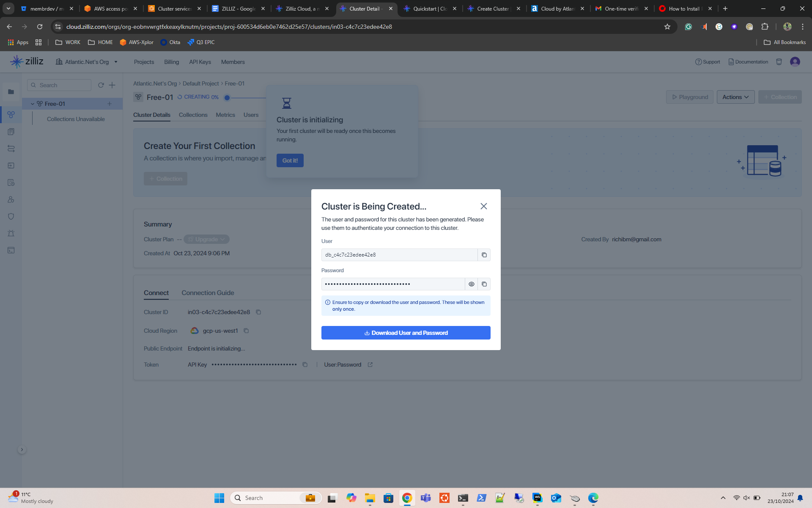Image resolution: width=812 pixels, height=508 pixels.
Task: Add a new cluster with the plus icon
Action: click(112, 85)
